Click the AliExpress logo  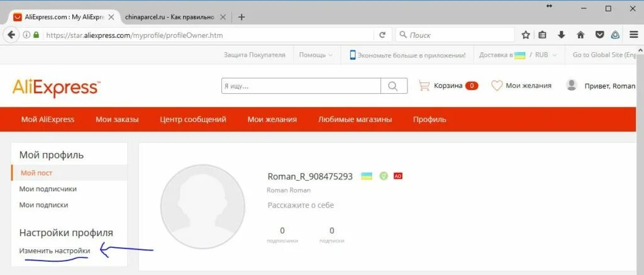coord(56,88)
